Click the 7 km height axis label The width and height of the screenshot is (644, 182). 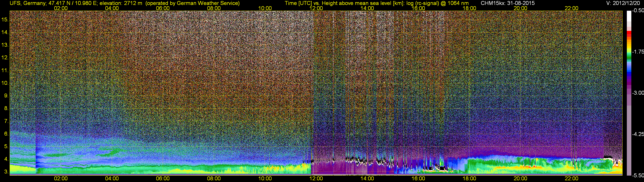6,121
